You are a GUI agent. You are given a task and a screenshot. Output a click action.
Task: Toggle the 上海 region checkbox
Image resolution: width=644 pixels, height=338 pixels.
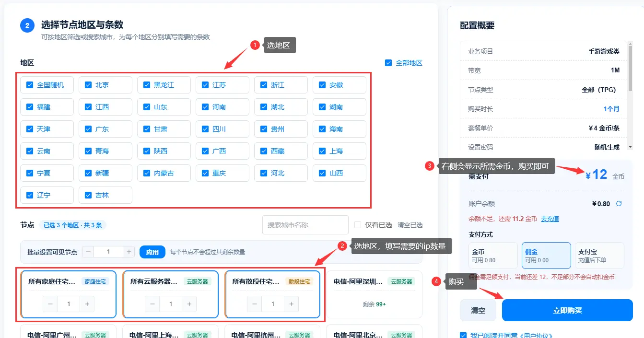(322, 151)
